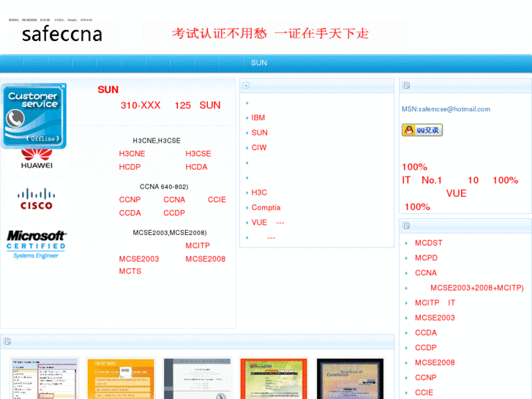Click the red Chinese slogan banner
Screen dimensions: 532x399
270,34
